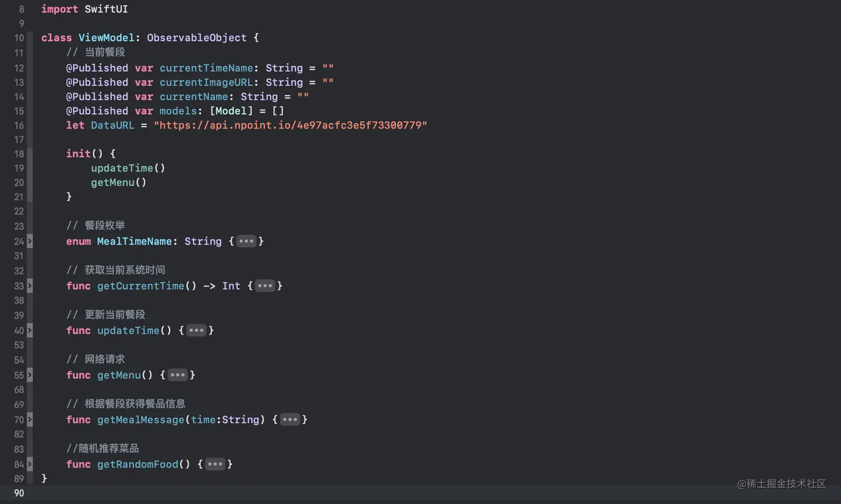Click the time:String parameter in getMealMessage

[x=225, y=419]
